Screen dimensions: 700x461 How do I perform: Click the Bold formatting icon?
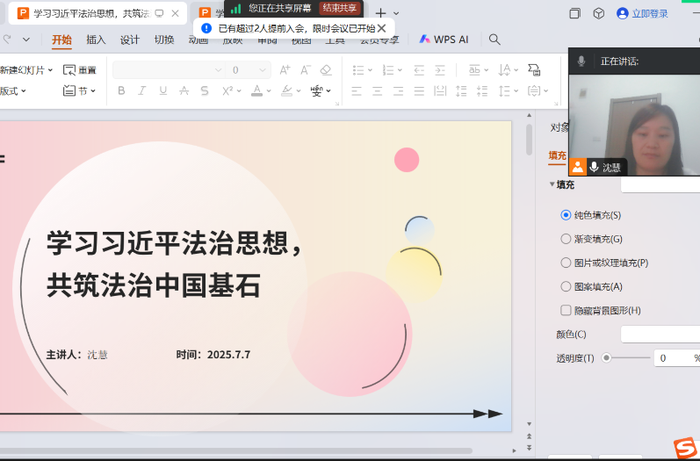pyautogui.click(x=121, y=91)
